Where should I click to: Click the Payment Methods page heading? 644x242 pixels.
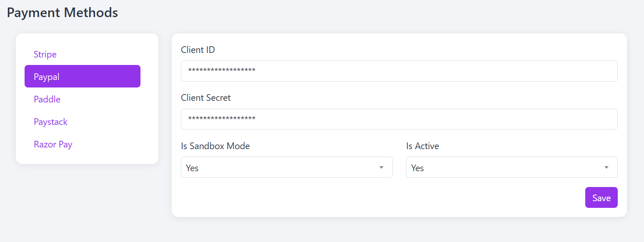(x=63, y=12)
